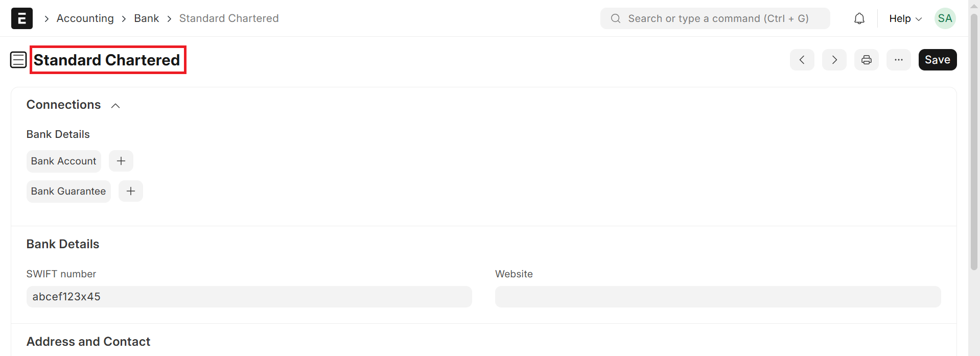Add a new Bank Guarantee connection

coord(131,191)
